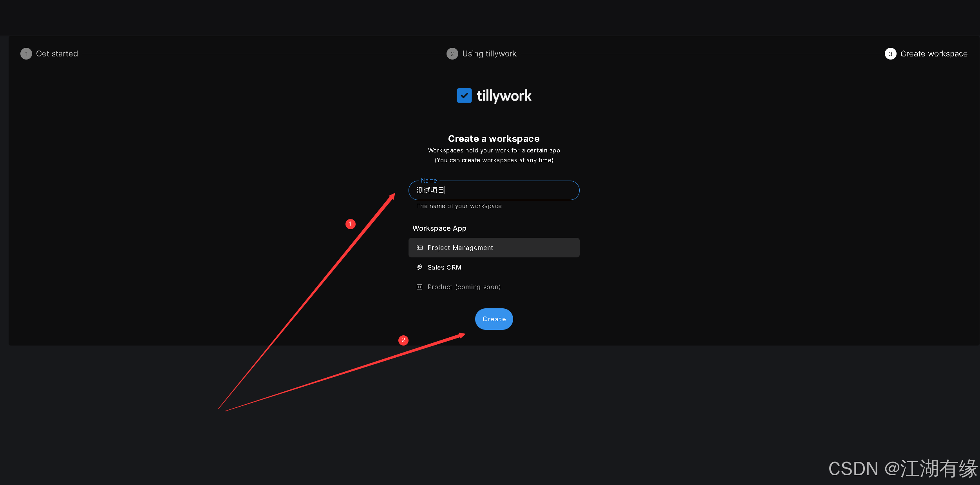Click the tillywork wordmark text
This screenshot has width=980, height=485.
pos(504,96)
